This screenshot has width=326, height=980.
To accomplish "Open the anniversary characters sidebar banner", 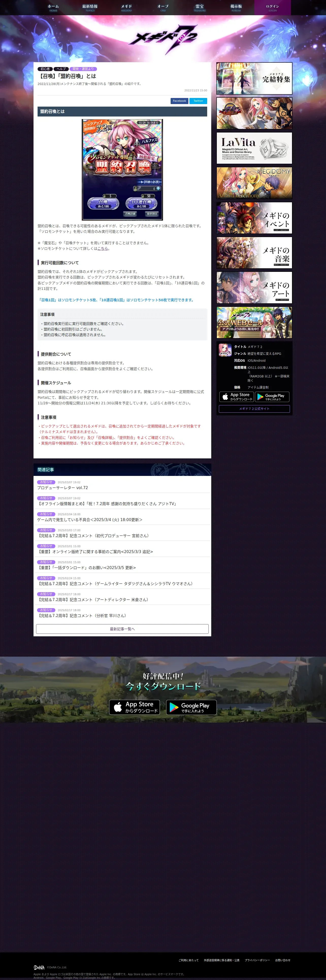I will (x=254, y=113).
